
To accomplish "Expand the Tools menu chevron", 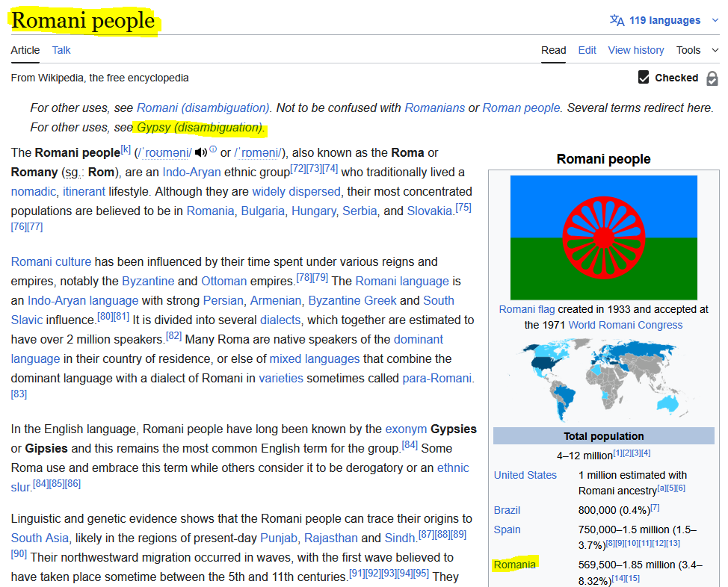I will coord(715,50).
